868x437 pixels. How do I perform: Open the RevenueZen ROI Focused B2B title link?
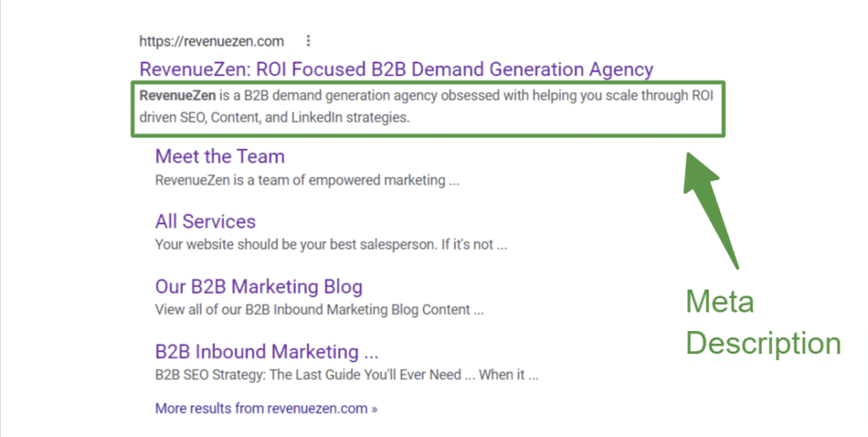click(396, 69)
